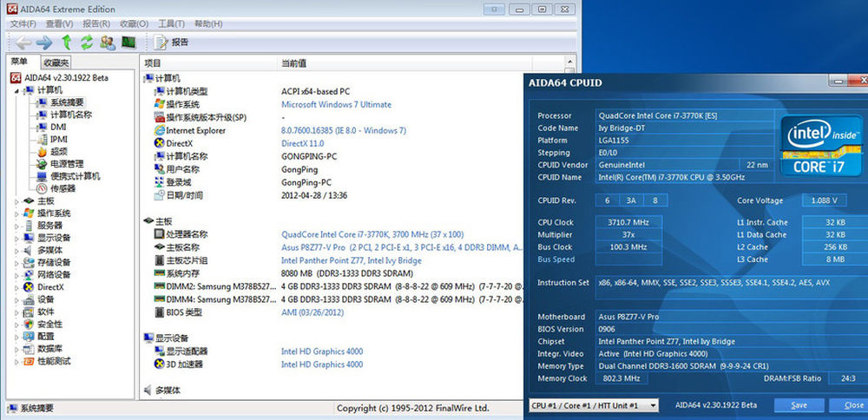Open the DirectX 11.0 link
The width and height of the screenshot is (868, 420).
(303, 143)
